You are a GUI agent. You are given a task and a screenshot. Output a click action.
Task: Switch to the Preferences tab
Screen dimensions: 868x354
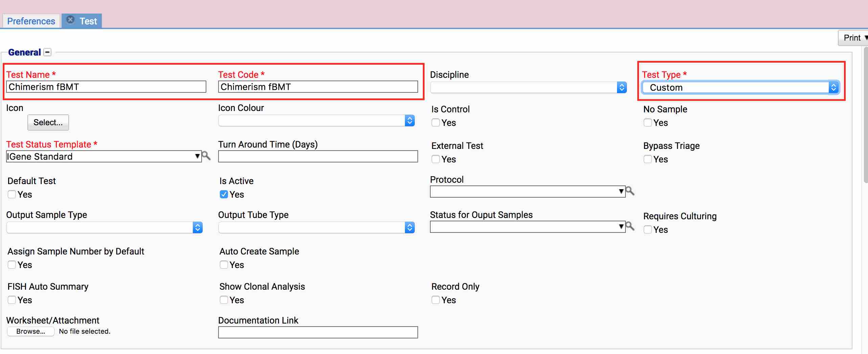(x=31, y=21)
